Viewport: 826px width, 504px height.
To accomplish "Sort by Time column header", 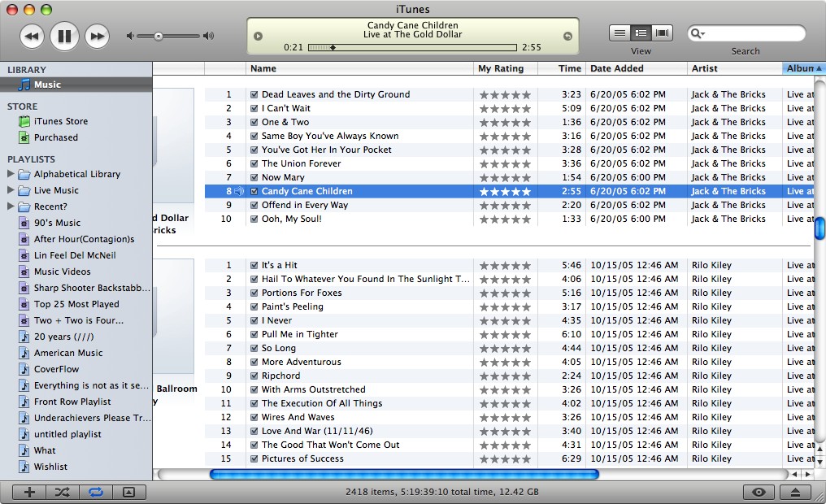I will click(x=562, y=68).
